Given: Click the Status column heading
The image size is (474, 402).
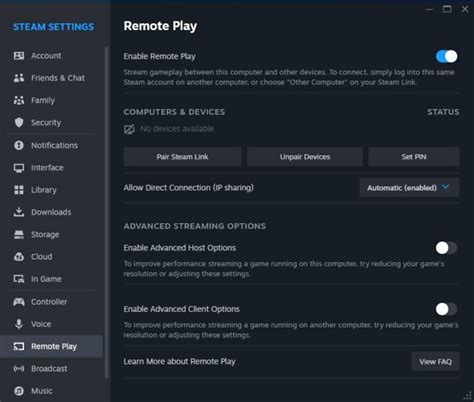Looking at the screenshot, I should [x=443, y=112].
